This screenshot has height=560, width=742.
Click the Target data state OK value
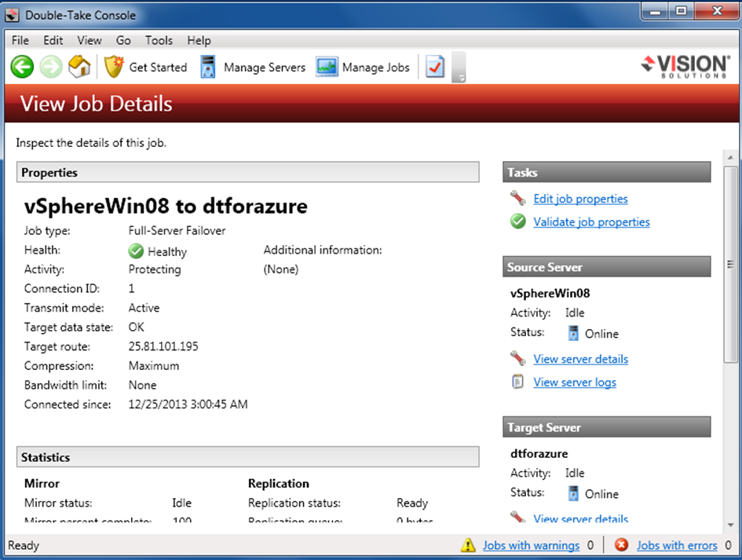[x=137, y=327]
